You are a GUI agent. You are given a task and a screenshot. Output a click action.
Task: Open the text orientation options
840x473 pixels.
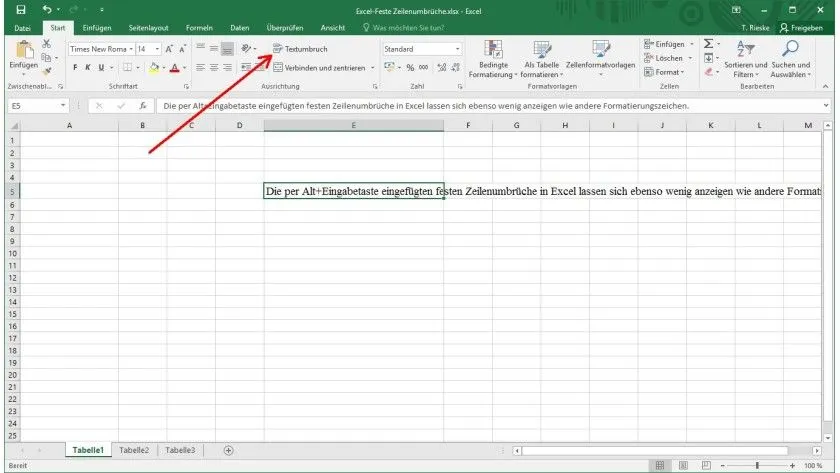click(246, 48)
